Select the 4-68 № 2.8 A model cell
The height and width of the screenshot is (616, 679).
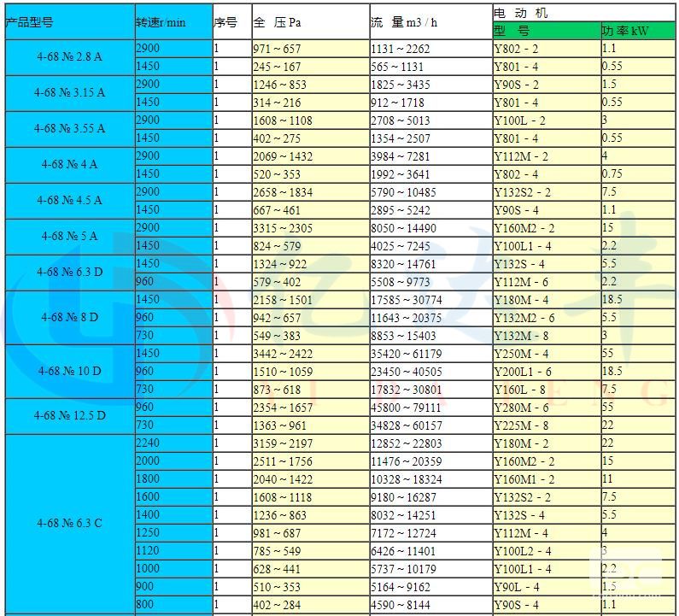67,57
